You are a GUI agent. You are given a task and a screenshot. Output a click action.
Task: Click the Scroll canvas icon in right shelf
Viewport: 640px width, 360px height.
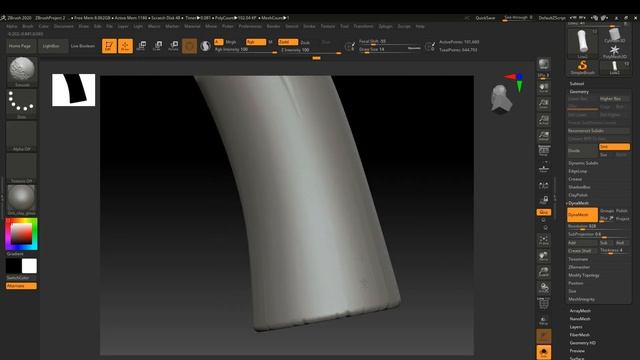click(x=544, y=88)
